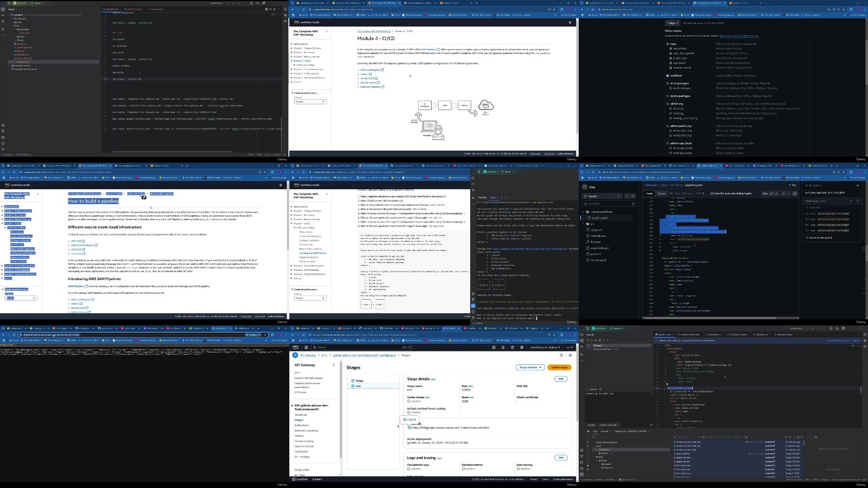
Task: Click external-link icon next to Bitbucket Pipelines
Action: tap(383, 87)
